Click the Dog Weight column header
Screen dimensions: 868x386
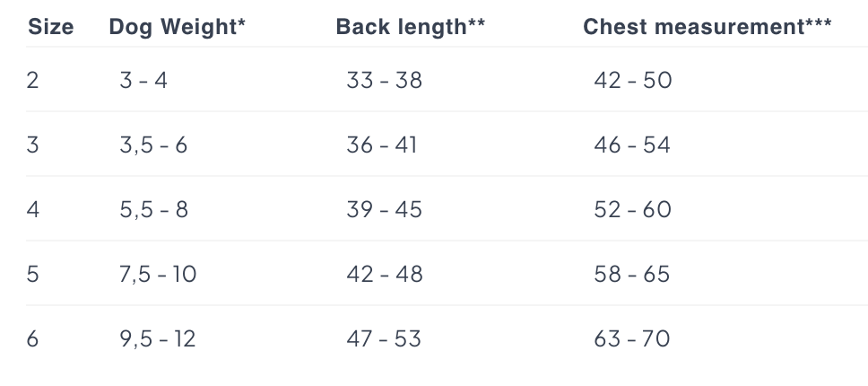tap(178, 27)
